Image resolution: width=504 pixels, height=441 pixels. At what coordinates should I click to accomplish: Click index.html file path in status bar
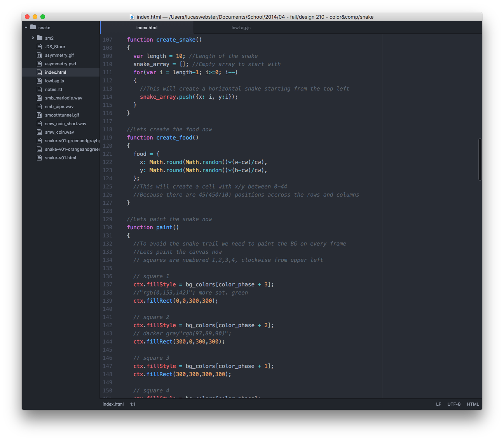click(x=113, y=404)
